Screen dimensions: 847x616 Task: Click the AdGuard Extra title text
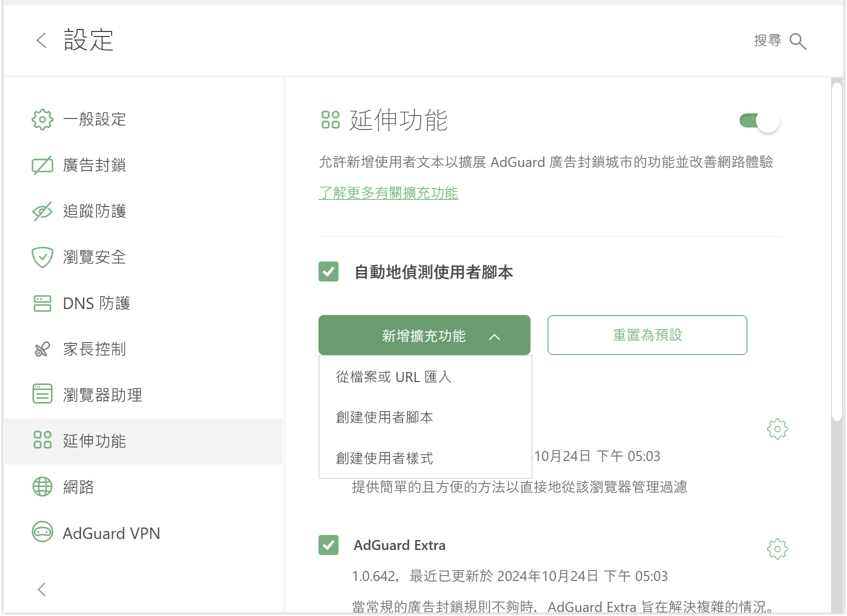point(399,545)
